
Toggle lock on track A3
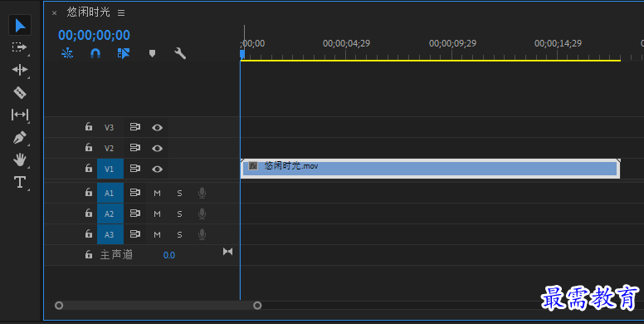click(88, 233)
